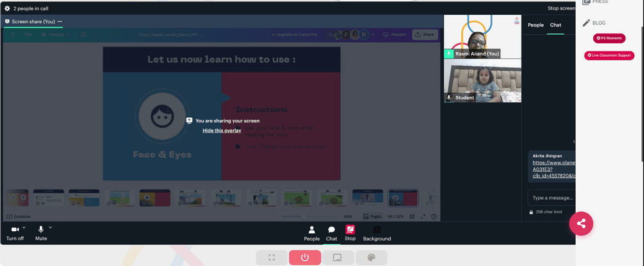
Task: Select slide thumbnail 49
Action: click(226, 198)
